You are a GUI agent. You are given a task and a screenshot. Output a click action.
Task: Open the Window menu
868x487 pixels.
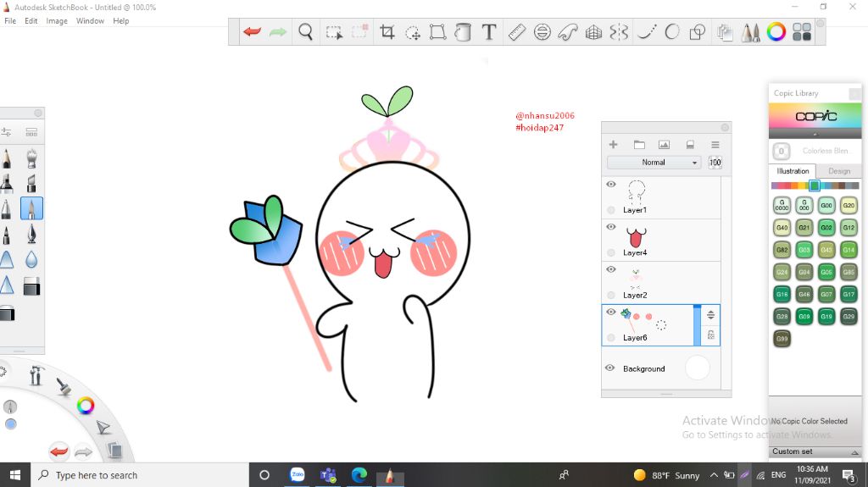tap(90, 21)
